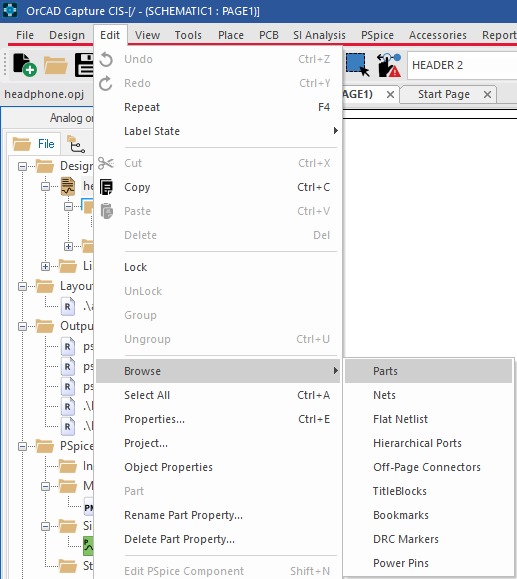Collapse the Design Resources folder
This screenshot has width=517, height=579.
[22, 167]
